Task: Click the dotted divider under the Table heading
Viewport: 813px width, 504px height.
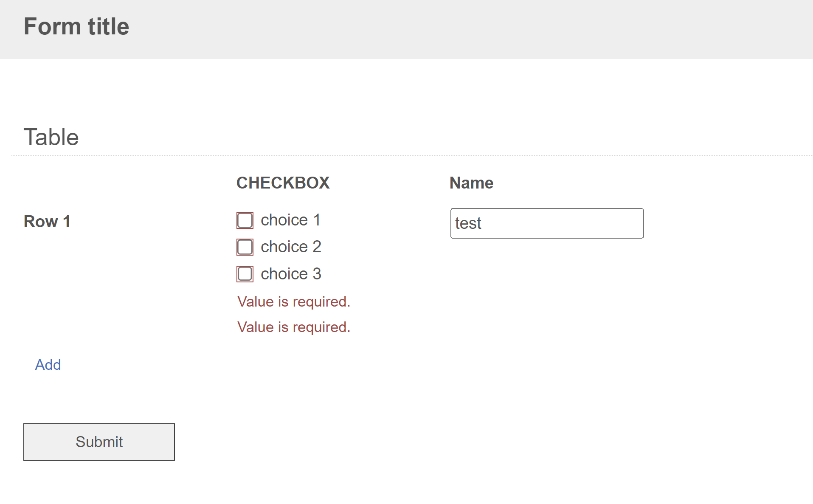Action: 412,156
